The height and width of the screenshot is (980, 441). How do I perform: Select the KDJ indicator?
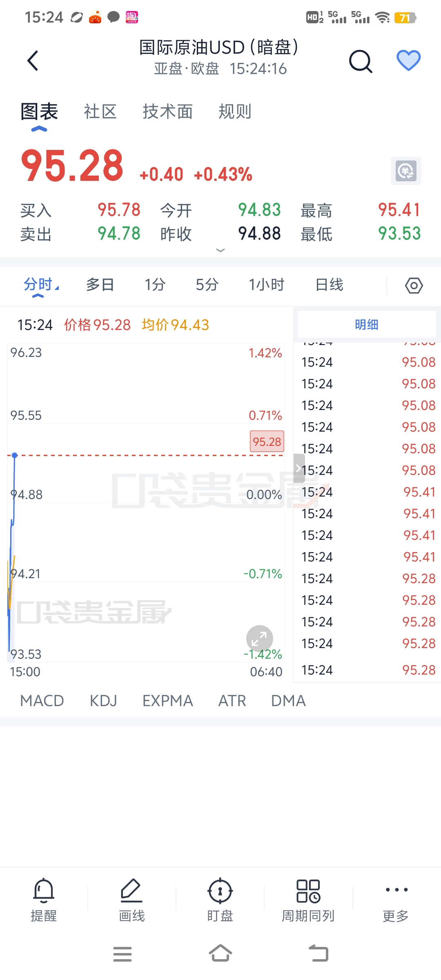tap(103, 701)
